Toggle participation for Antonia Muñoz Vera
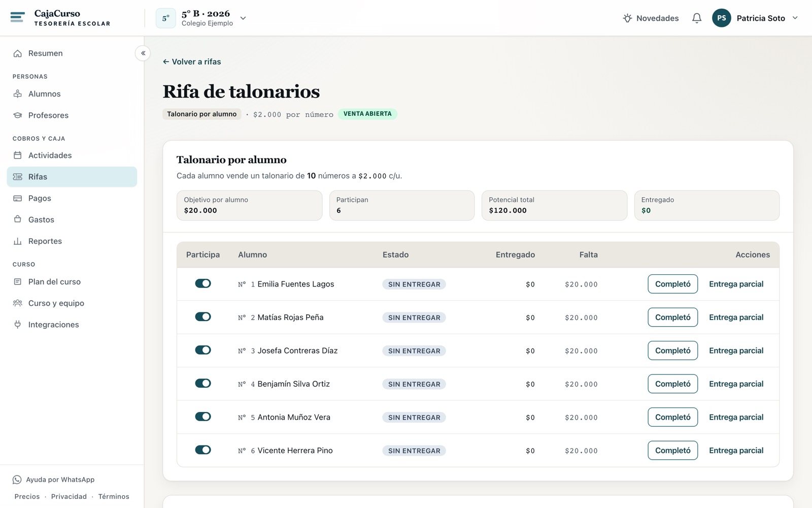The width and height of the screenshot is (812, 508). 203,417
